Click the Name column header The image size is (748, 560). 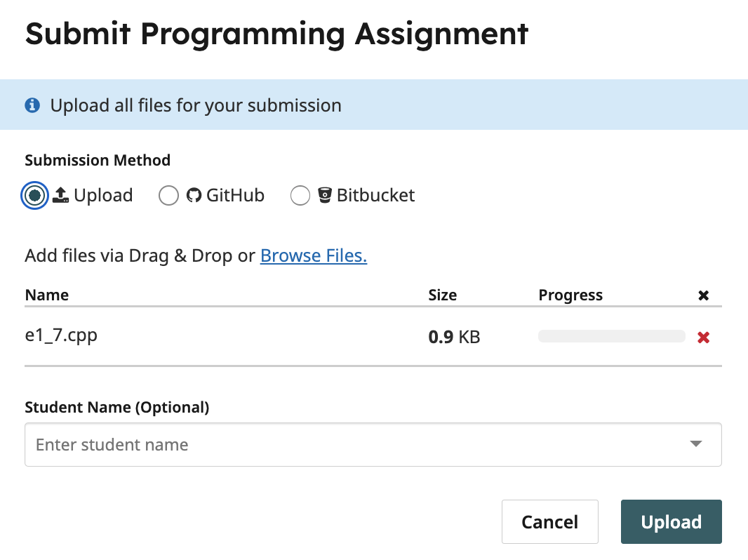[x=47, y=295]
